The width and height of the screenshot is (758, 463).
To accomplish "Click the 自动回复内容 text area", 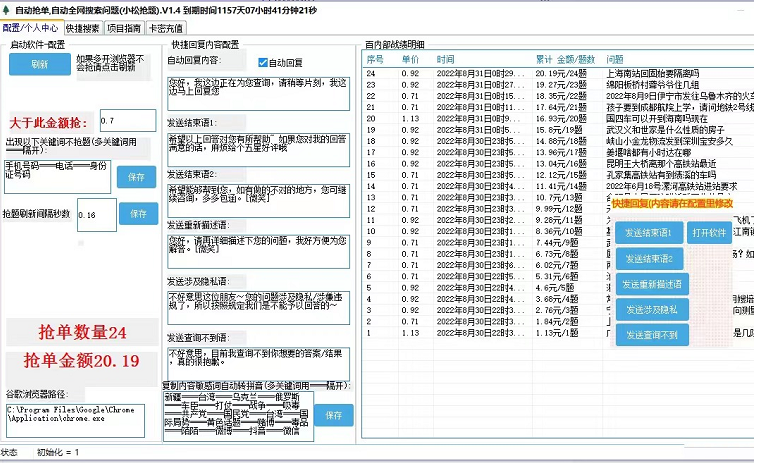I will 257,92.
